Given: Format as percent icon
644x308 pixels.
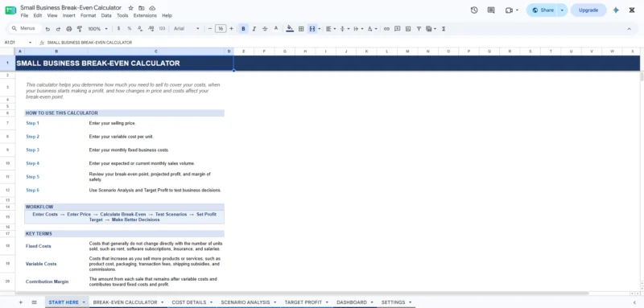Looking at the screenshot, I should [x=130, y=29].
